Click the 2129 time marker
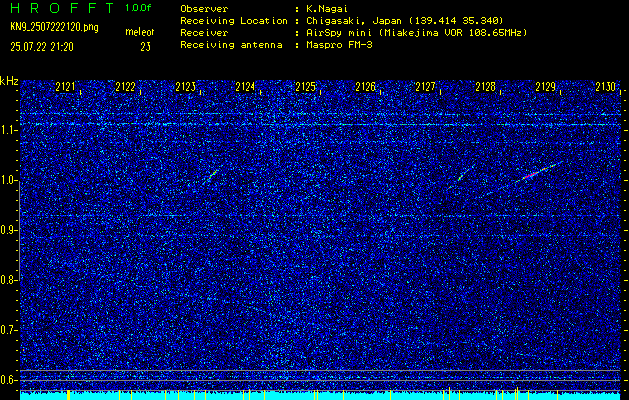629x400 pixels. pyautogui.click(x=546, y=87)
